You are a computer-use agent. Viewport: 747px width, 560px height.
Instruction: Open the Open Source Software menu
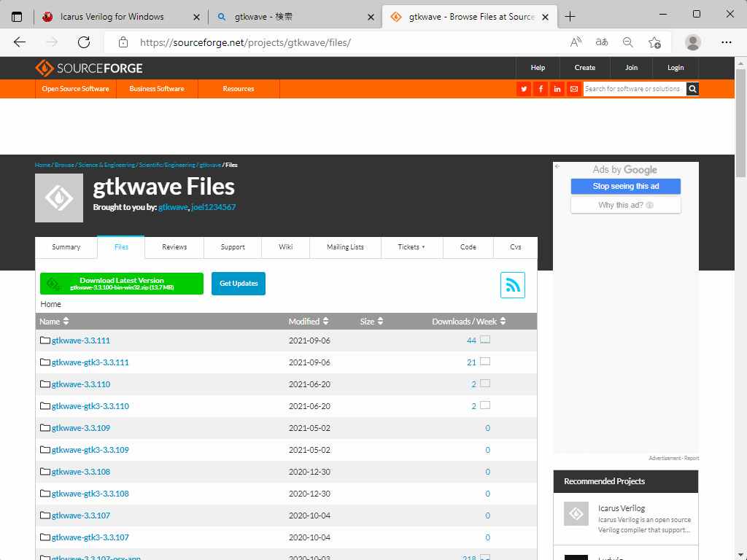[x=76, y=89]
